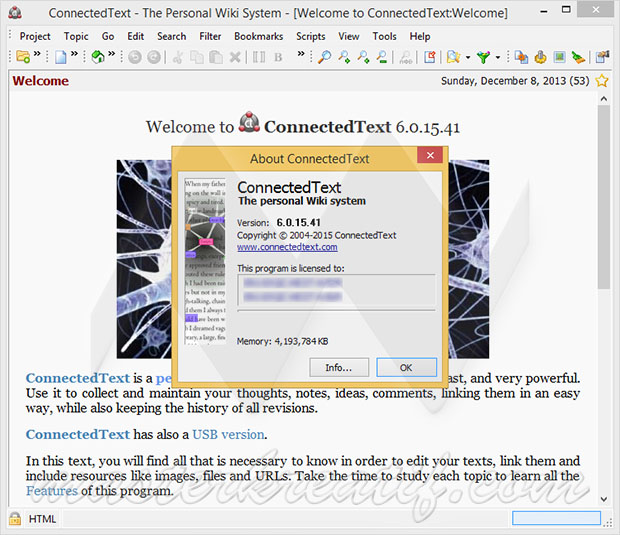Viewport: 620px width, 535px height.
Task: Click the neuron image left of dialog
Action: coord(144,259)
